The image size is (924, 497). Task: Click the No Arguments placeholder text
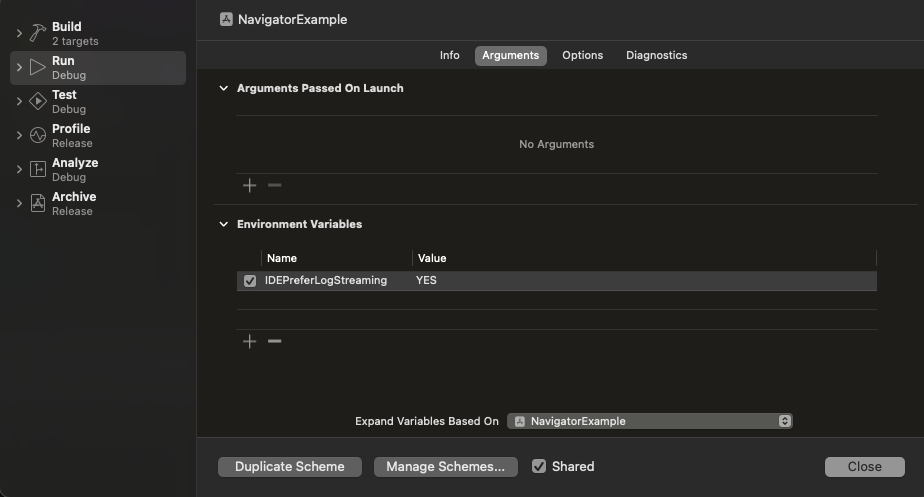[x=556, y=144]
